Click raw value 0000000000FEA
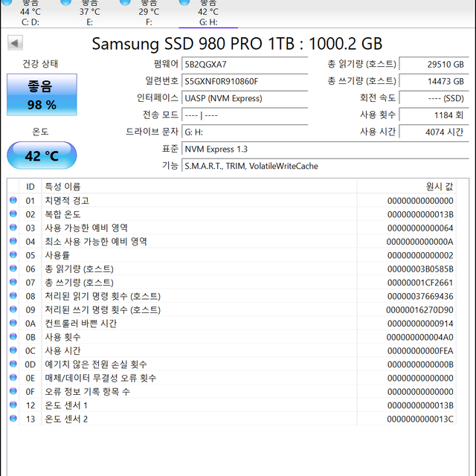This screenshot has width=476, height=476. 420,351
